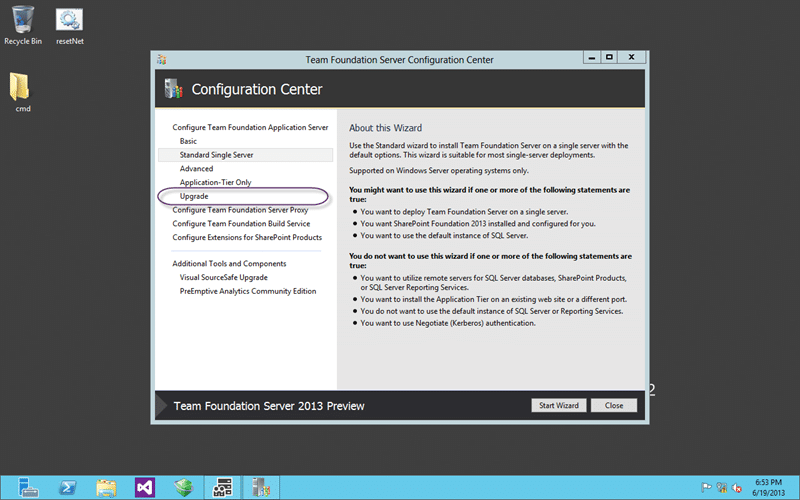The height and width of the screenshot is (500, 800).
Task: Click the Close button in footer
Action: 614,406
